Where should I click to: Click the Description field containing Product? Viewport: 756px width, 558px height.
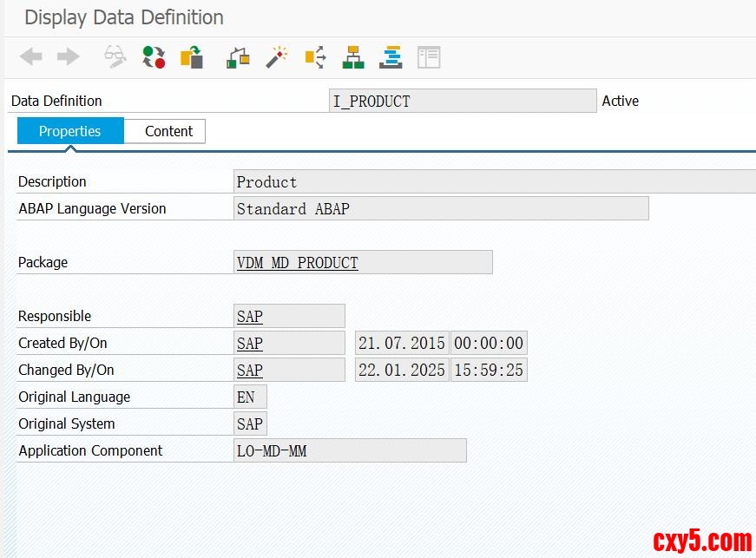pos(495,182)
